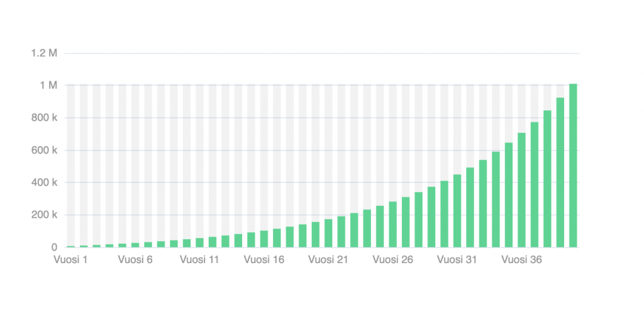Image resolution: width=644 pixels, height=309 pixels.
Task: Select the green bar above Vuosi 26
Action: 392,225
